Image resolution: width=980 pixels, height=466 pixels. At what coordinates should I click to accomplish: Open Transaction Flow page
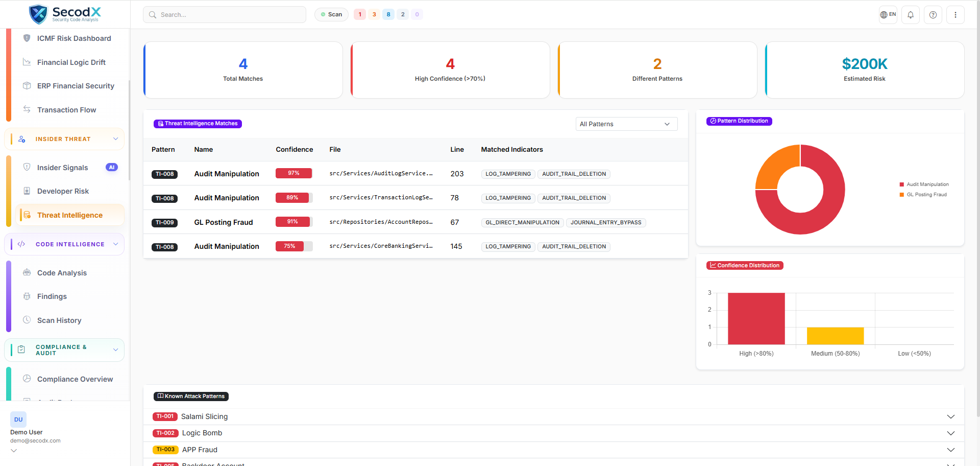(66, 110)
